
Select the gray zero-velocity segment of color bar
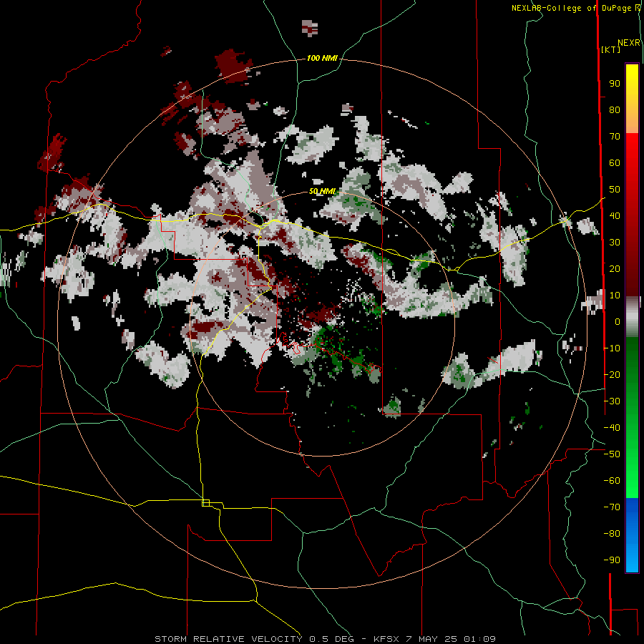point(632,316)
